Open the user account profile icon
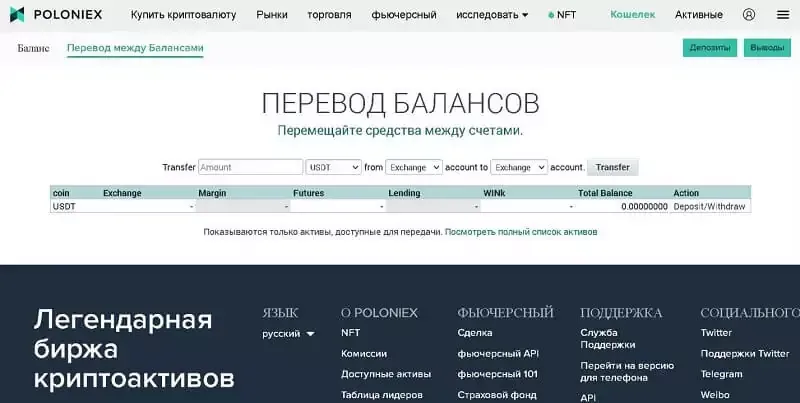 click(x=748, y=14)
